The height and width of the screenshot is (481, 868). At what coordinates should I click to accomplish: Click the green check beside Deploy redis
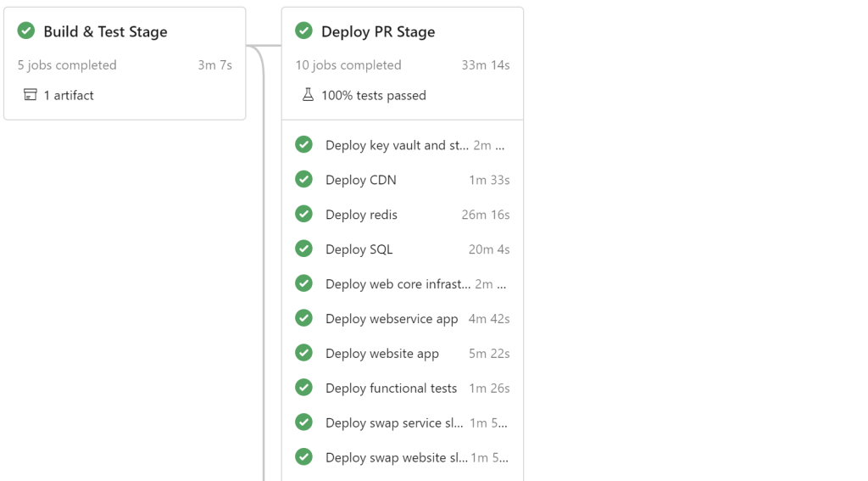pos(303,215)
